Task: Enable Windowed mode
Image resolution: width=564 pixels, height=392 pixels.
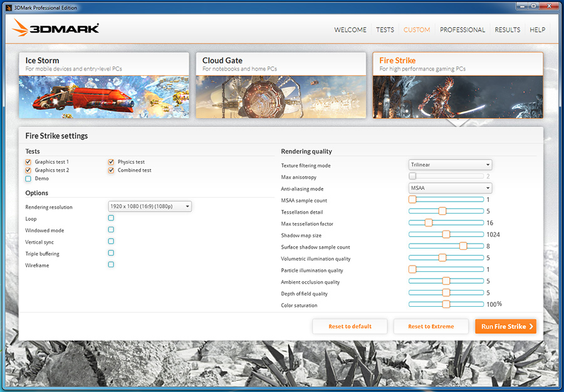Action: (x=111, y=230)
